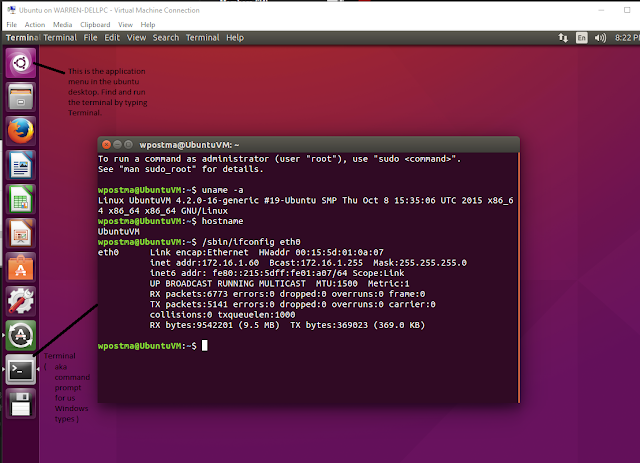This screenshot has height=463, width=640.
Task: Open the Hyper-V Clipboard menu
Action: tap(95, 24)
